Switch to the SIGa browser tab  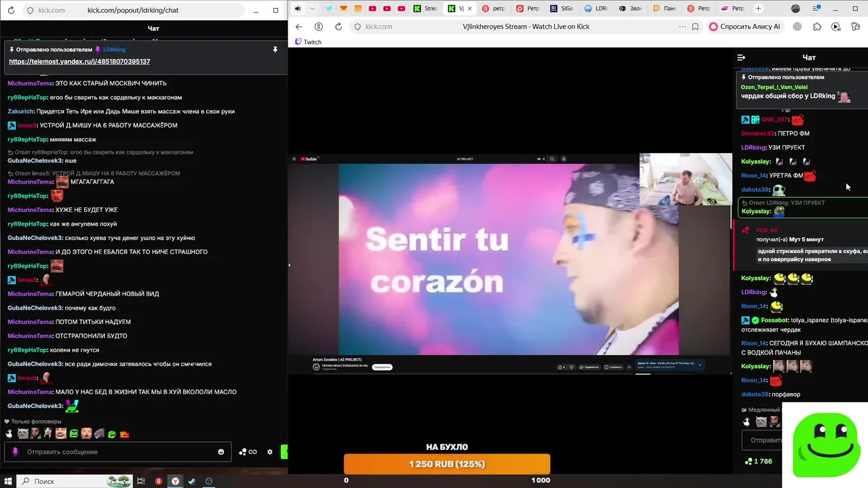pyautogui.click(x=561, y=9)
